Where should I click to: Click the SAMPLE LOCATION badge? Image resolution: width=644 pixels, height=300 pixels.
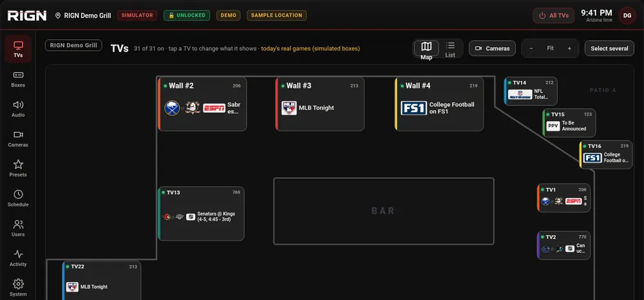click(276, 15)
